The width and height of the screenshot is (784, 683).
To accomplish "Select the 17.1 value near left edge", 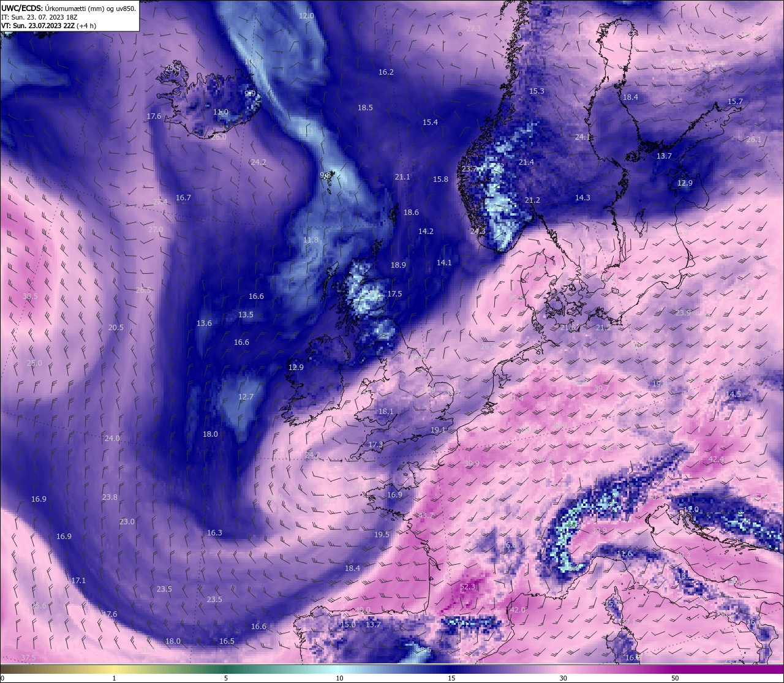I will coord(78,580).
